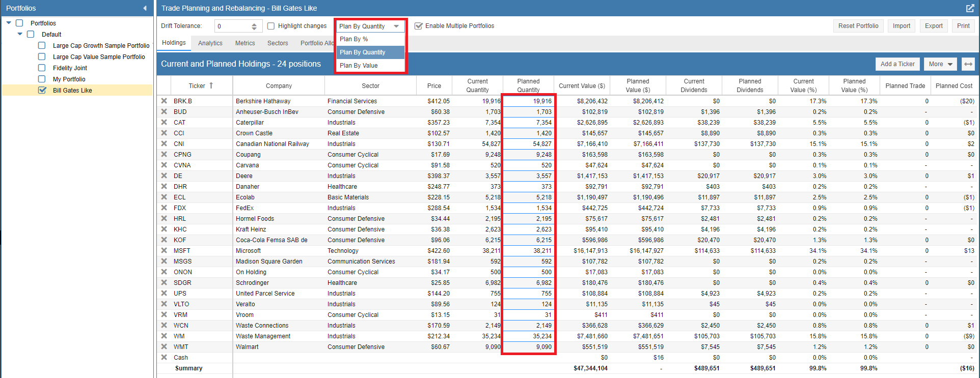Screen dimensions: 980x378
Task: Delete the MSFT holding using X icon
Action: point(164,250)
